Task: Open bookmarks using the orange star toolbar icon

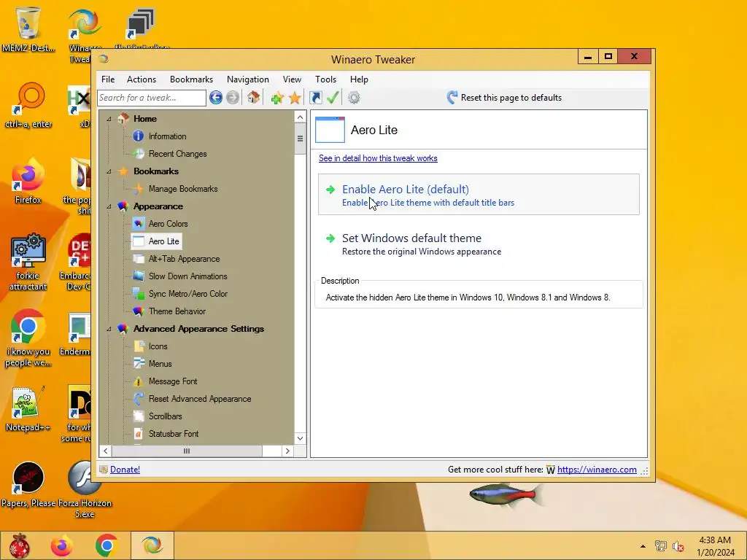Action: (x=295, y=98)
